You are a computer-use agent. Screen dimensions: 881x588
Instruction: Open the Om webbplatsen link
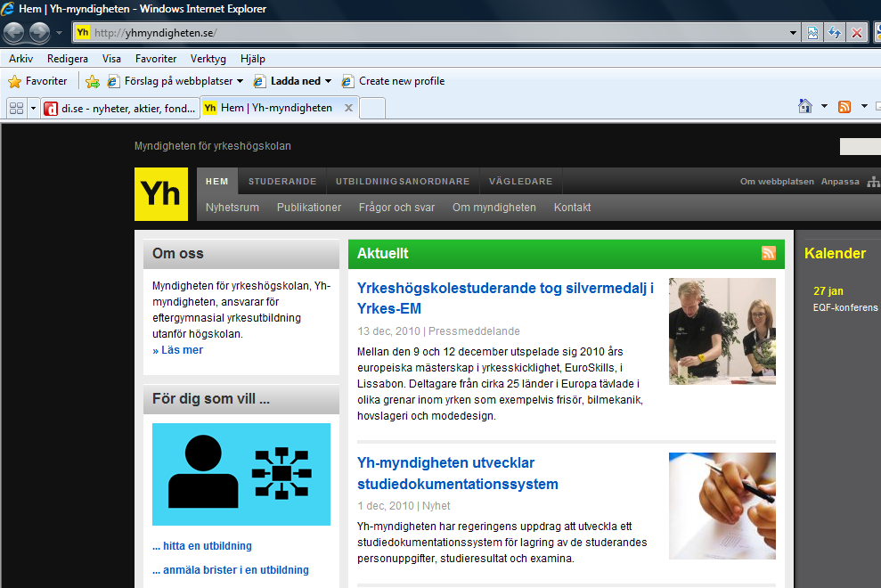pyautogui.click(x=777, y=181)
